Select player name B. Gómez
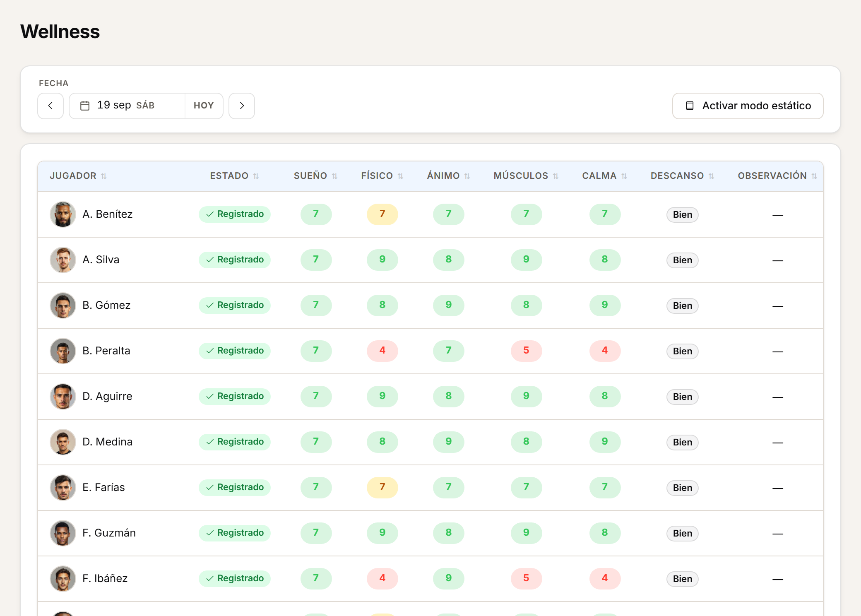The height and width of the screenshot is (616, 861). point(106,305)
